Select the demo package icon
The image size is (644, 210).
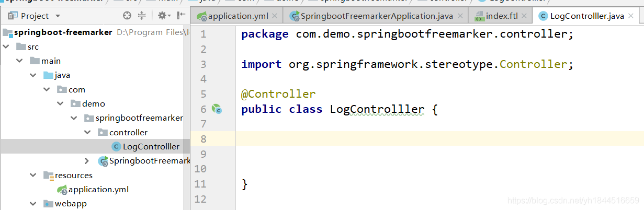tap(75, 103)
